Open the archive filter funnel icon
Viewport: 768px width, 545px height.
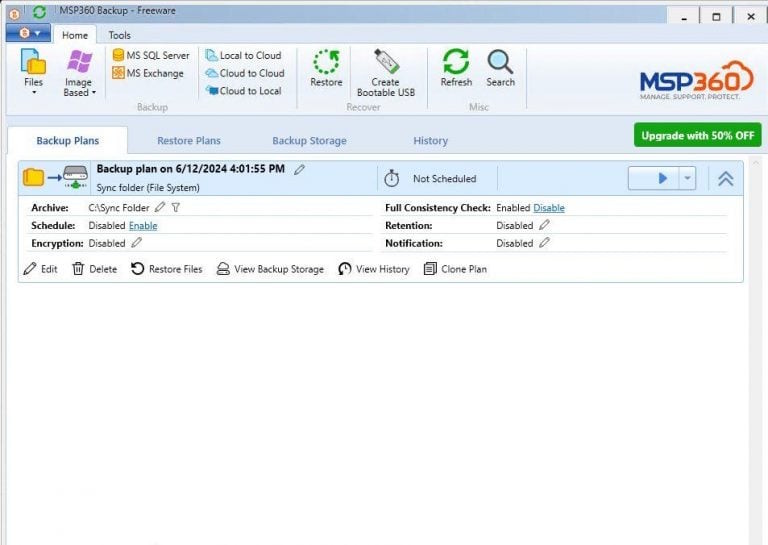point(176,208)
